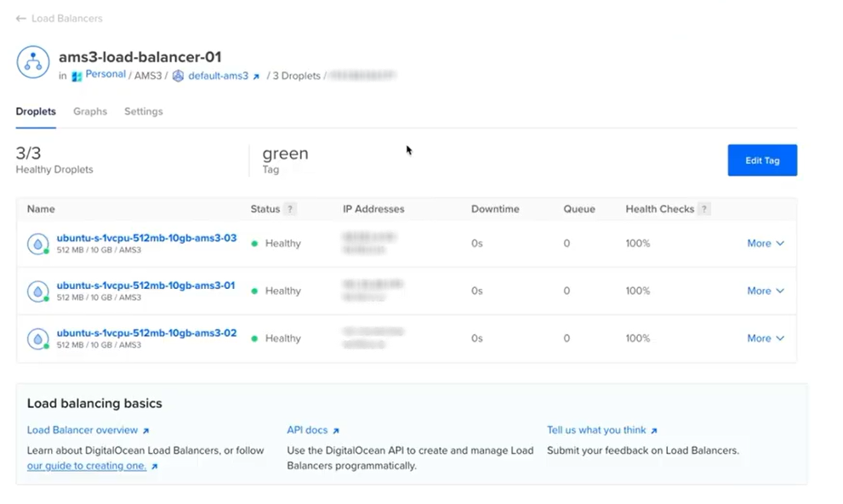Click the default-ams3 VPC icon

pyautogui.click(x=178, y=76)
